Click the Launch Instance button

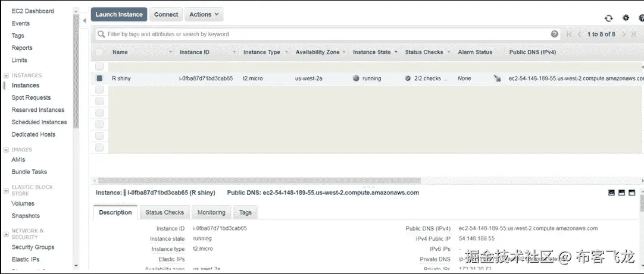[119, 14]
